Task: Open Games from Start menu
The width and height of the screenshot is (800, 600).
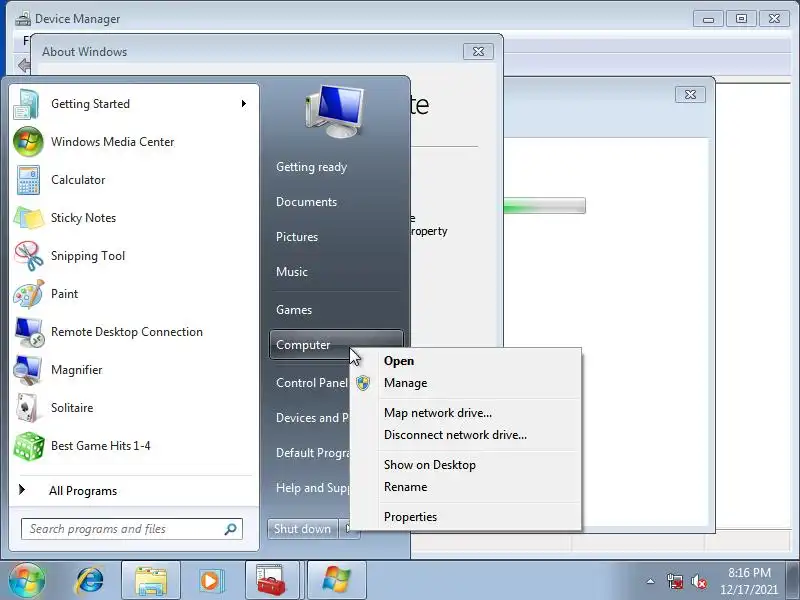Action: 294,310
